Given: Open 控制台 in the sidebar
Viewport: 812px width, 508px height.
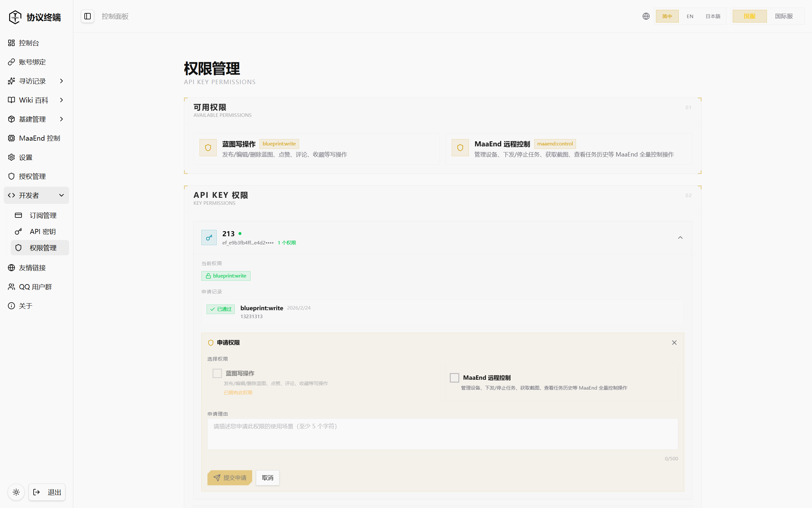Looking at the screenshot, I should point(36,43).
